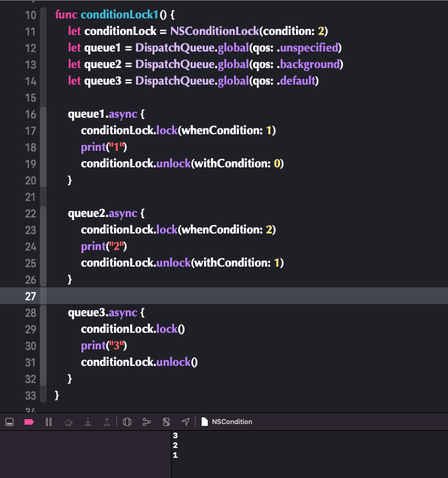Click Simulate Location arrow icon
Screen dimensions: 448x478
coord(186,422)
